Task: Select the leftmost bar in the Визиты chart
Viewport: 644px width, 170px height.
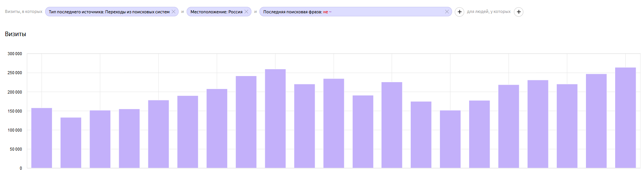Action: [x=42, y=138]
